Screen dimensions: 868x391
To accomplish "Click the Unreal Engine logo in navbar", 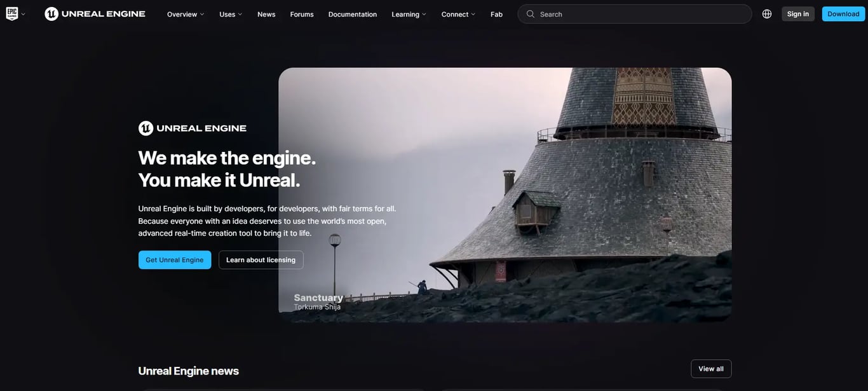I will [95, 14].
